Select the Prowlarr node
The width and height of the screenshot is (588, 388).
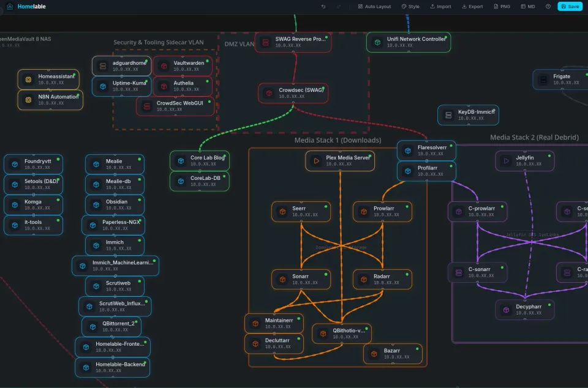point(382,212)
